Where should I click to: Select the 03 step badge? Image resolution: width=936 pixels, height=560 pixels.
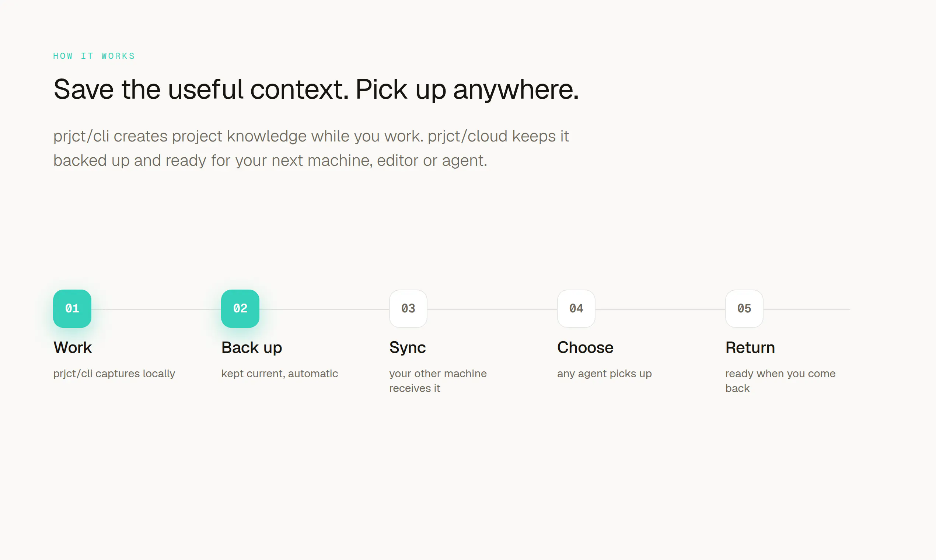(x=408, y=309)
